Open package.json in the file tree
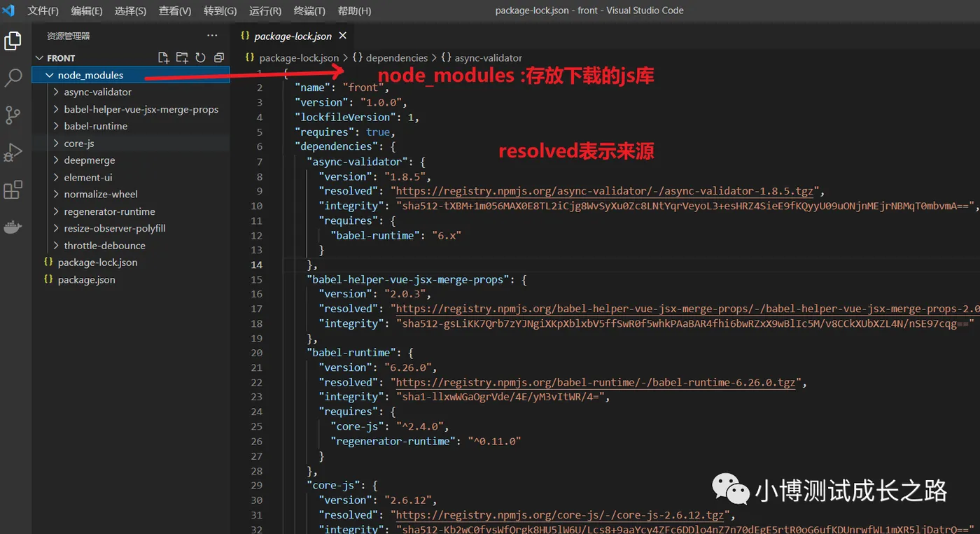The height and width of the screenshot is (534, 980). [131, 279]
